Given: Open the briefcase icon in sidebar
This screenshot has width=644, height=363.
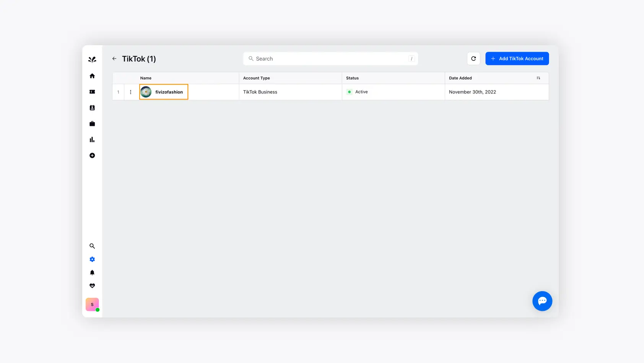Looking at the screenshot, I should coord(92,124).
